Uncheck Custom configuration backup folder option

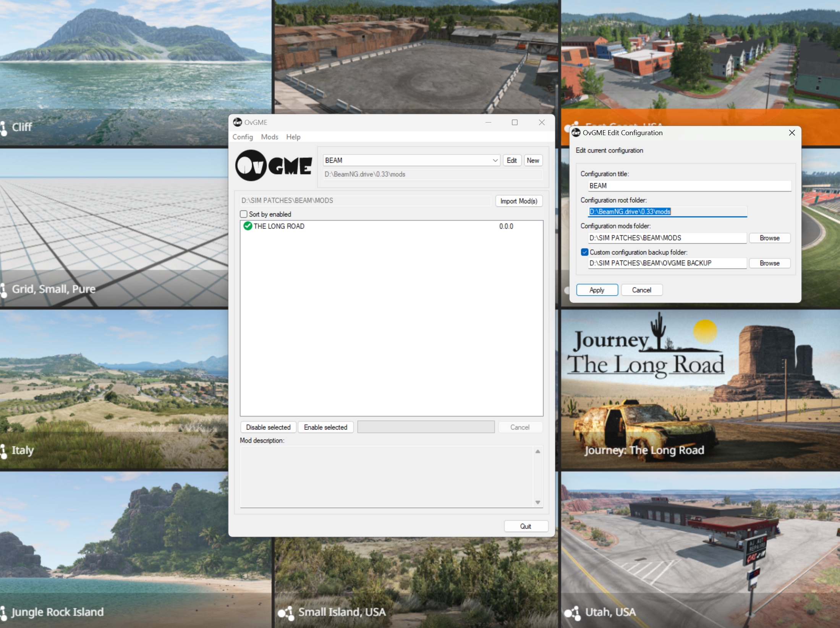click(x=584, y=252)
